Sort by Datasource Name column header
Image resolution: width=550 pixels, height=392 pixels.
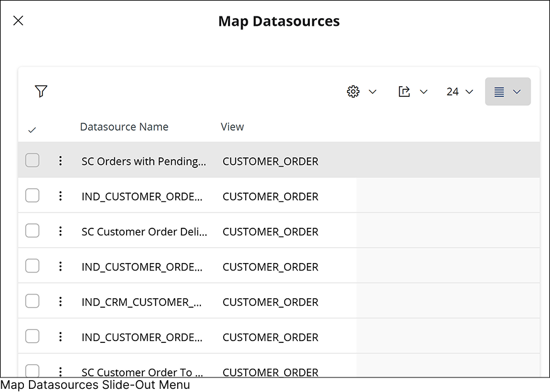click(x=124, y=127)
